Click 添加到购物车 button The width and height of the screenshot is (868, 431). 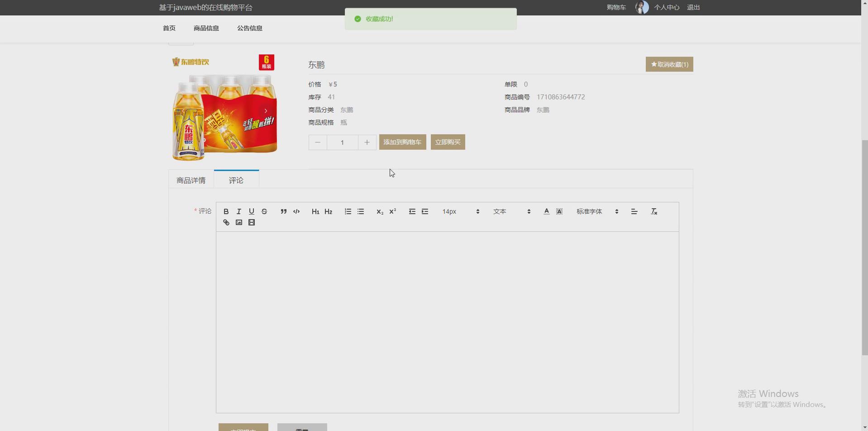coord(402,142)
